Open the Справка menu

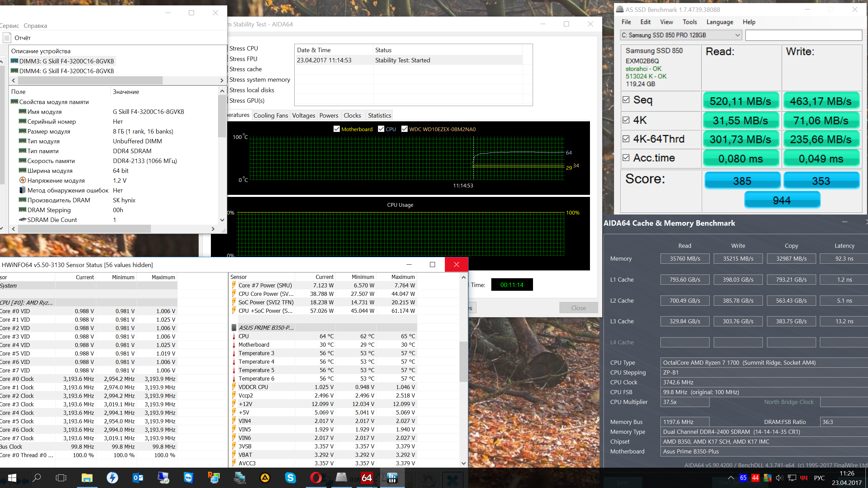[x=35, y=26]
